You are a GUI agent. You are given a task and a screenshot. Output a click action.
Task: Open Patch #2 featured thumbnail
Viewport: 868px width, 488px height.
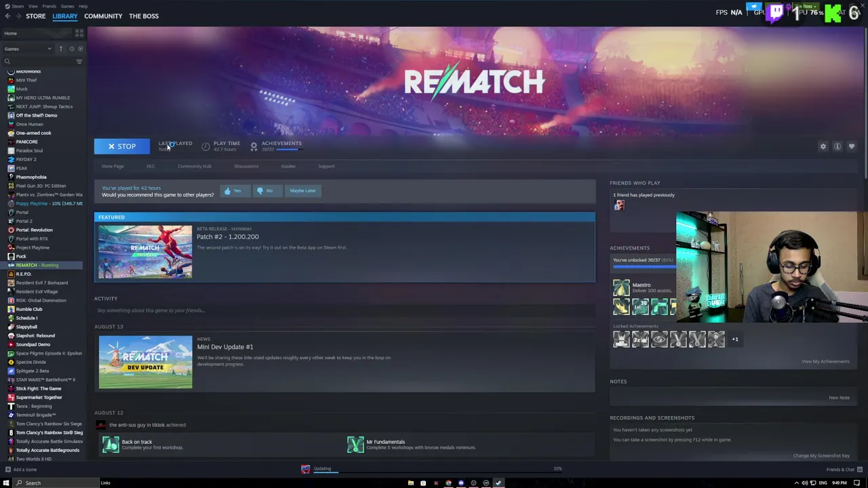click(x=145, y=252)
